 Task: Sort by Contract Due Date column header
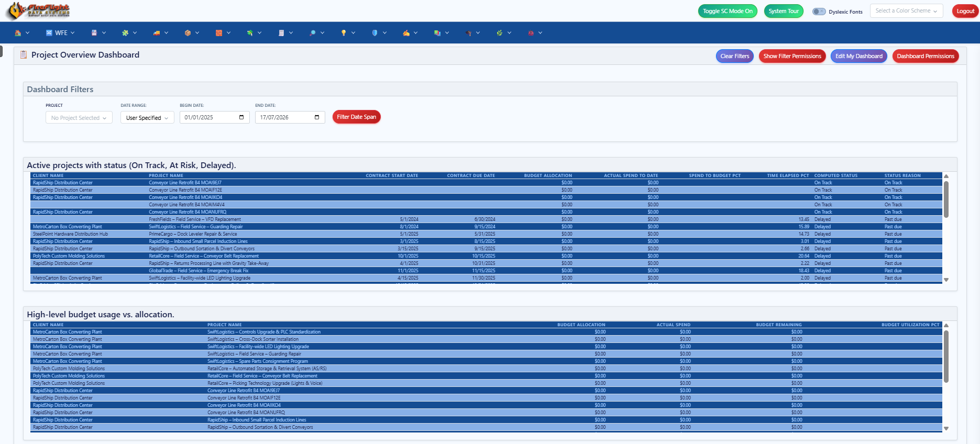pos(471,175)
